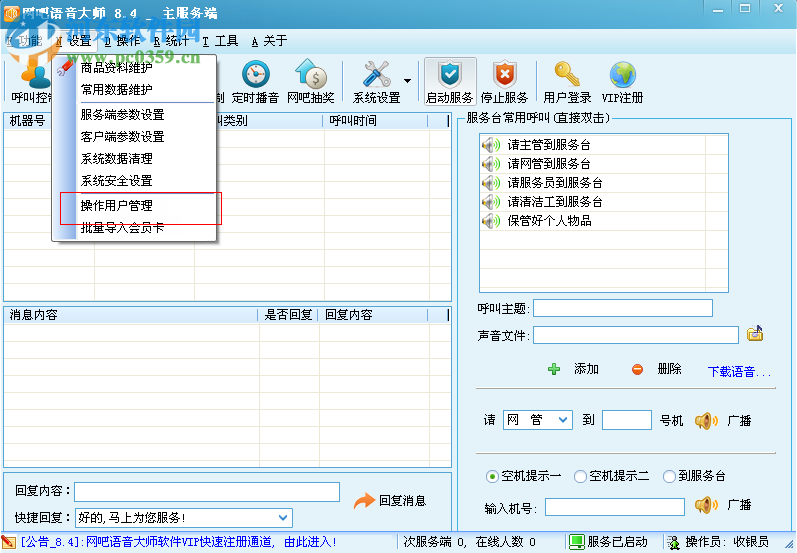The image size is (797, 553).
Task: Open the 工具 menu
Action: (220, 41)
